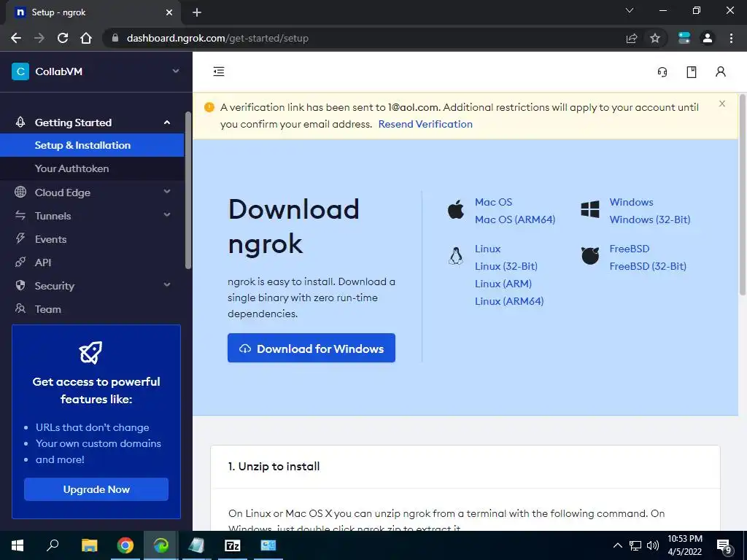The image size is (747, 560).
Task: Download the FreeBSD (32-Bit) build
Action: coord(648,266)
